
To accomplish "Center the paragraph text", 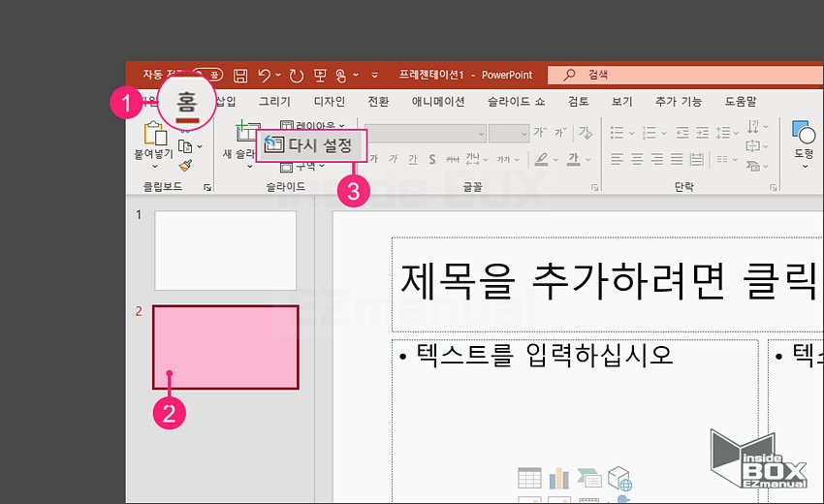I will 637,159.
